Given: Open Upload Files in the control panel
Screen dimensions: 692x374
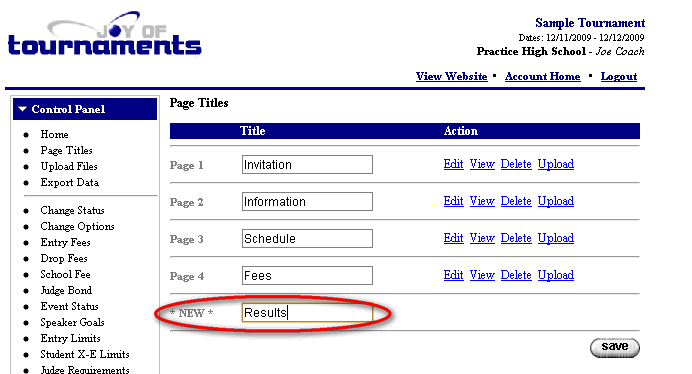Looking at the screenshot, I should [x=69, y=166].
